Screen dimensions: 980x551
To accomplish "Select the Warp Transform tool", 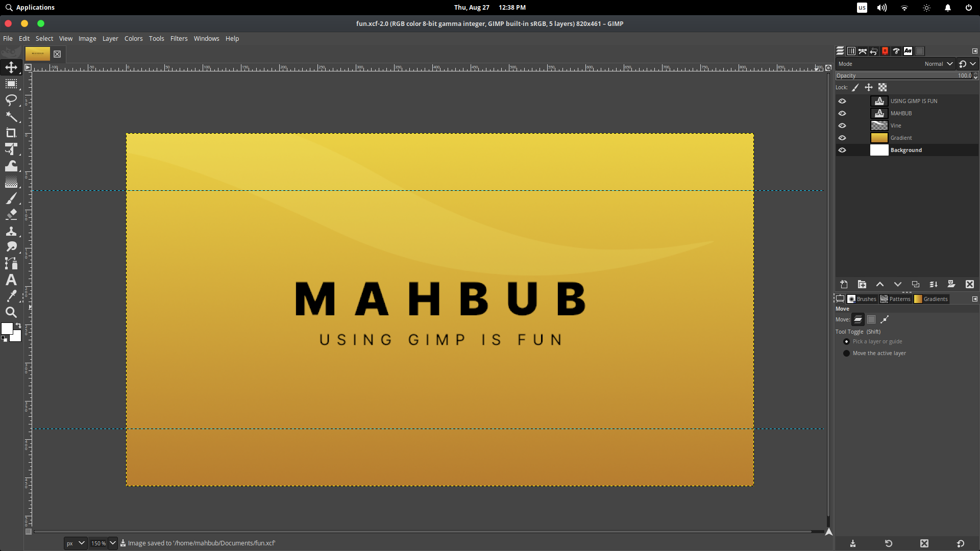I will [11, 166].
